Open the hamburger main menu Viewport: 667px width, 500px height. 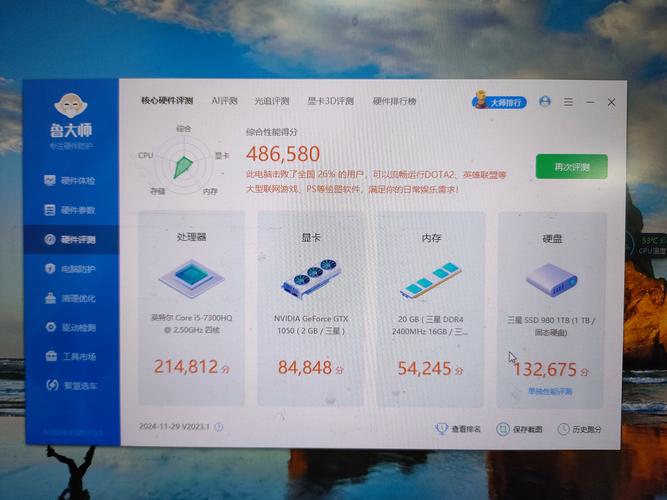tap(568, 102)
